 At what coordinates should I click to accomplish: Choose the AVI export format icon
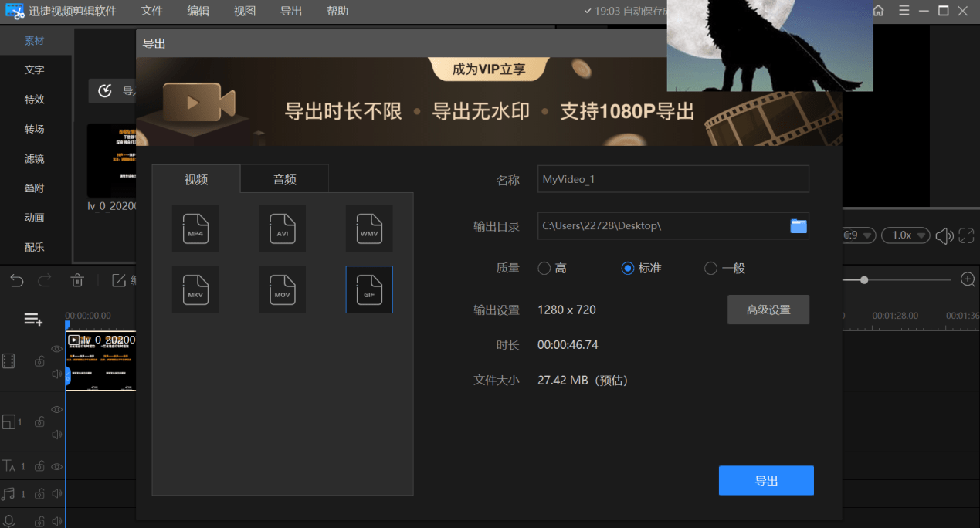click(x=282, y=228)
